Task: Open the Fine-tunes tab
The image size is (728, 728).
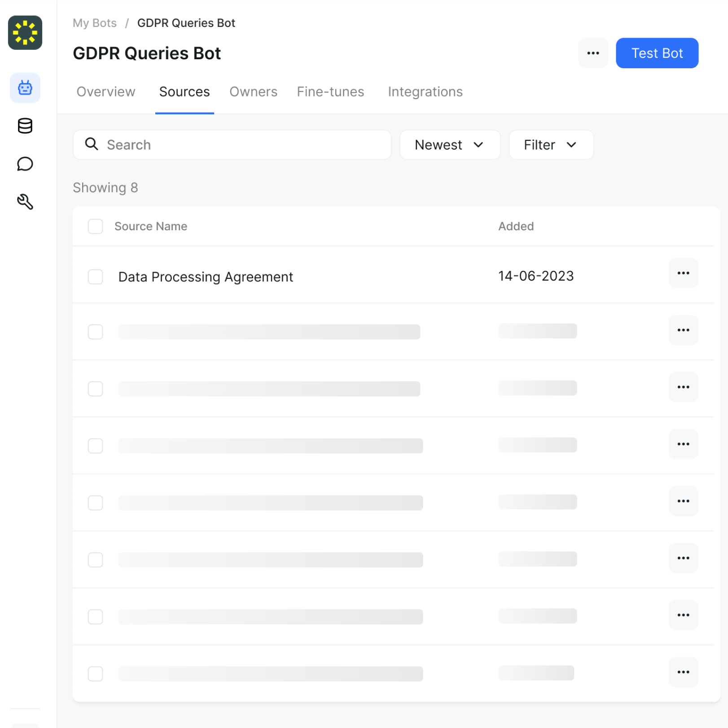Action: [330, 92]
